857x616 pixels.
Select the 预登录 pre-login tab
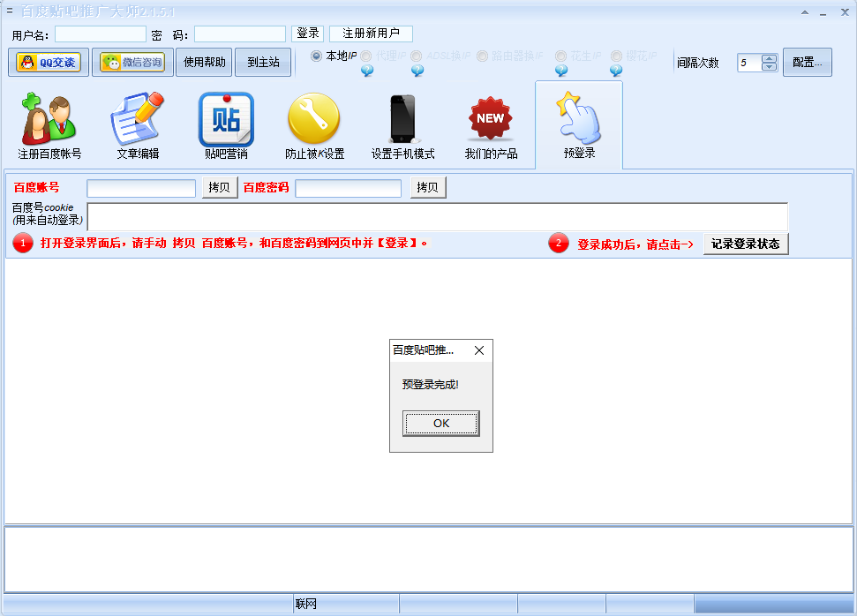tap(579, 125)
